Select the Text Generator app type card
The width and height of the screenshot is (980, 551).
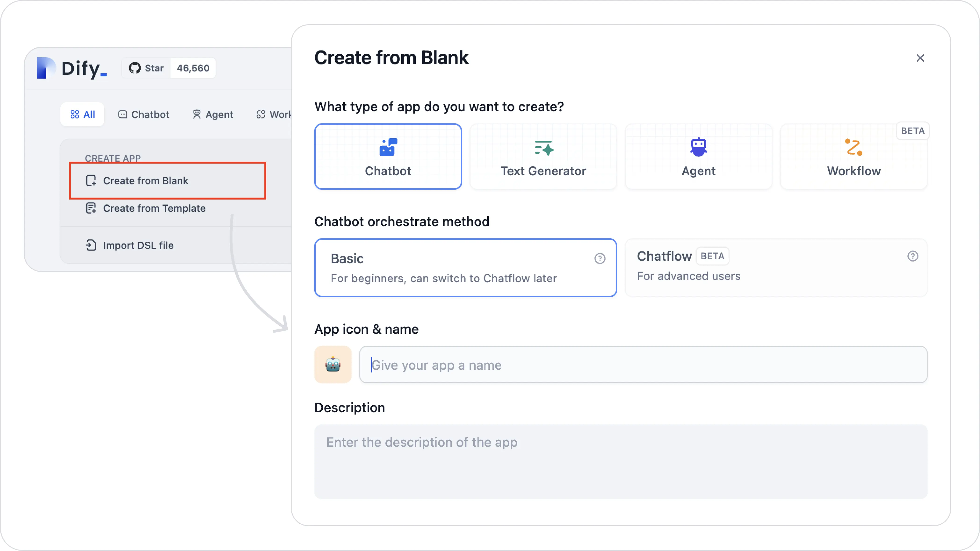pos(543,157)
